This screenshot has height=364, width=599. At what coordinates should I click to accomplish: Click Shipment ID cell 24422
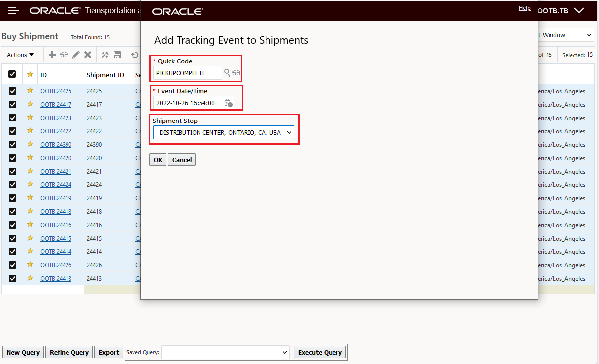pos(94,131)
